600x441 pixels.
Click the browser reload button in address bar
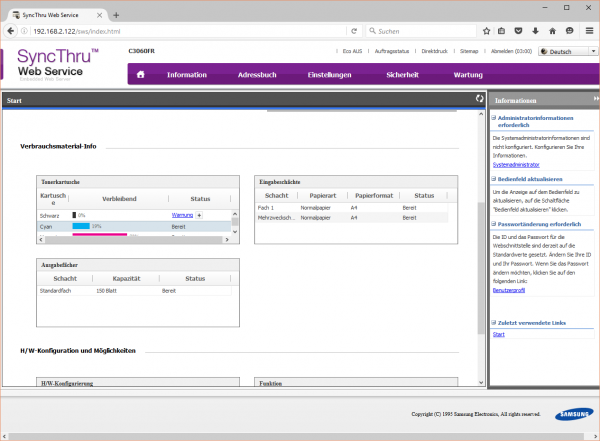(354, 31)
